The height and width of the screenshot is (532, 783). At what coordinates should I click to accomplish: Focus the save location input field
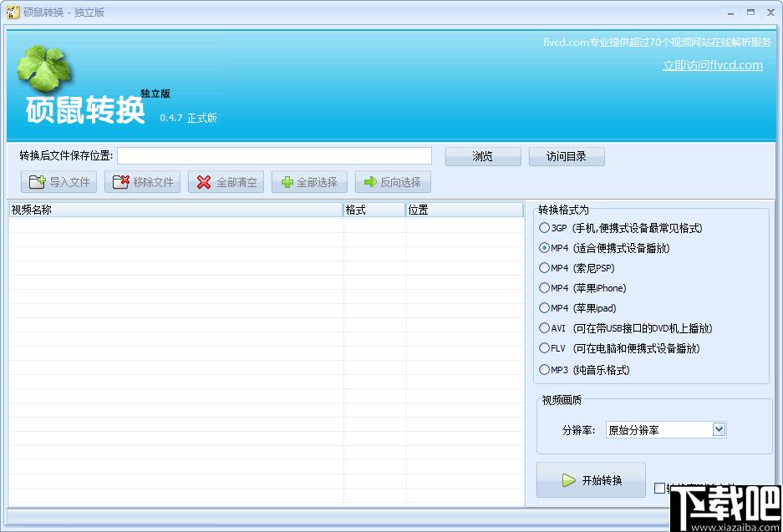click(275, 155)
